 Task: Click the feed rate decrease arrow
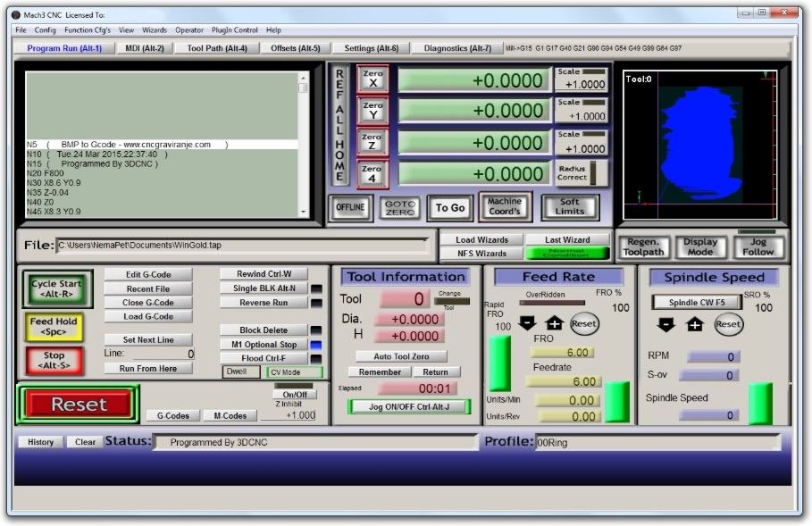(x=527, y=323)
